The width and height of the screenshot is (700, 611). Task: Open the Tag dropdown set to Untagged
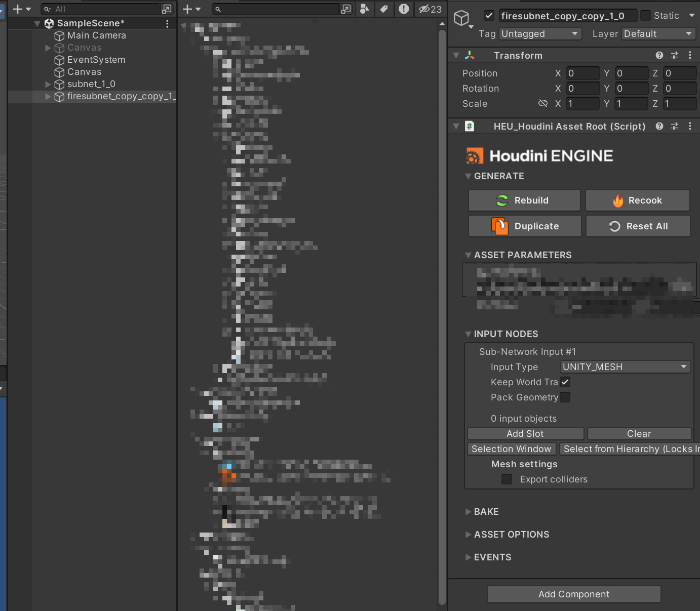tap(540, 33)
